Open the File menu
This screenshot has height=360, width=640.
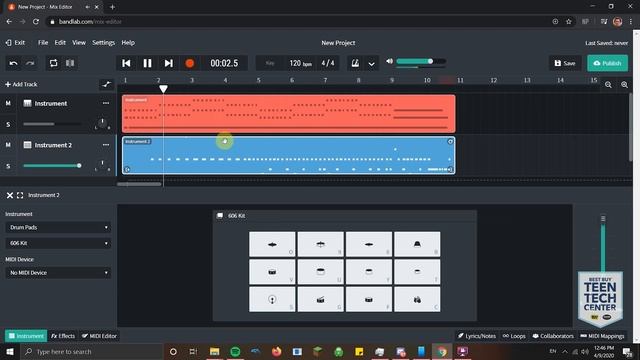coord(43,42)
